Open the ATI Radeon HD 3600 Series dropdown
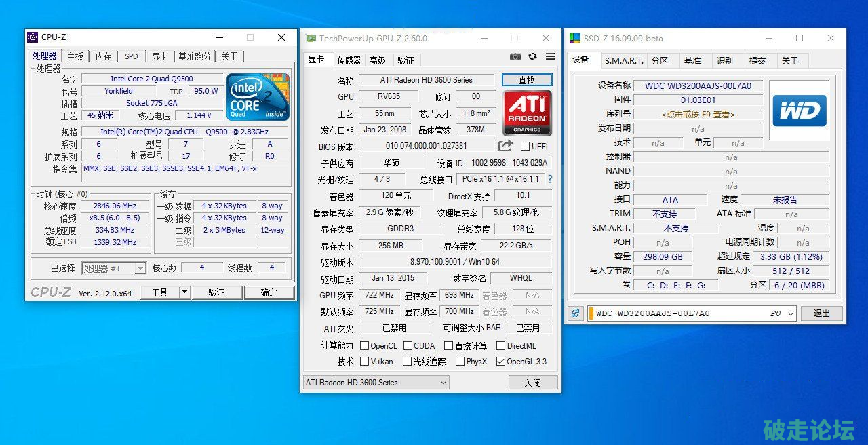The image size is (868, 445). coord(376,383)
